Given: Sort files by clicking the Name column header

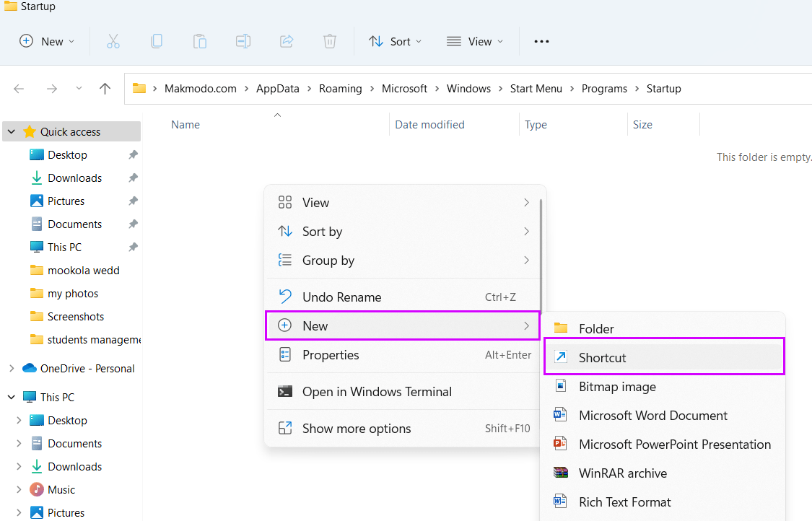Looking at the screenshot, I should [185, 124].
